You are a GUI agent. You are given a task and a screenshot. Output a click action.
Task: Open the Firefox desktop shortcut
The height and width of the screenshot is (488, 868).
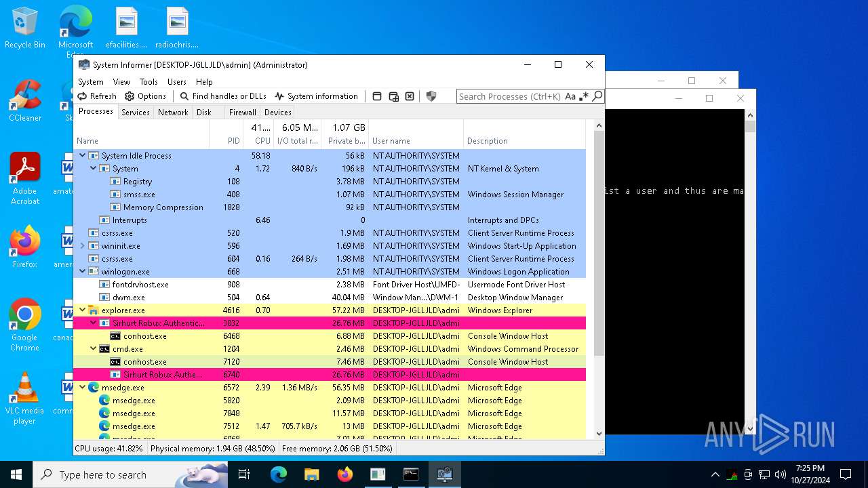pyautogui.click(x=25, y=247)
